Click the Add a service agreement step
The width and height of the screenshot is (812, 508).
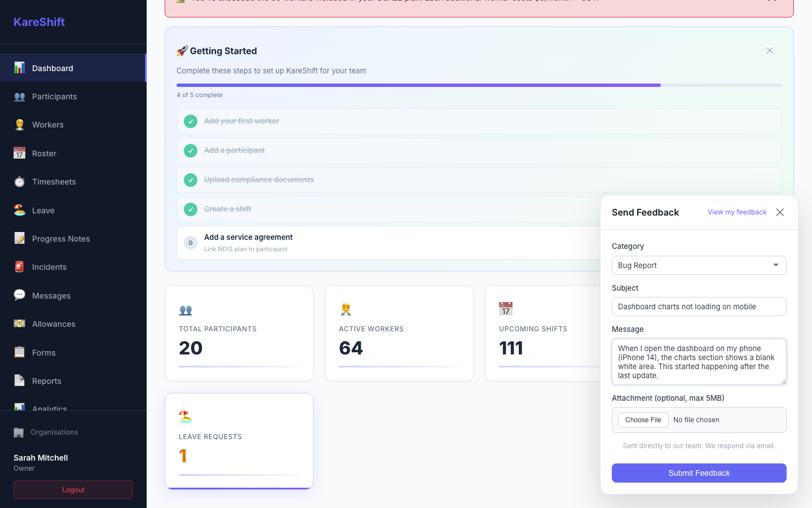tap(389, 243)
